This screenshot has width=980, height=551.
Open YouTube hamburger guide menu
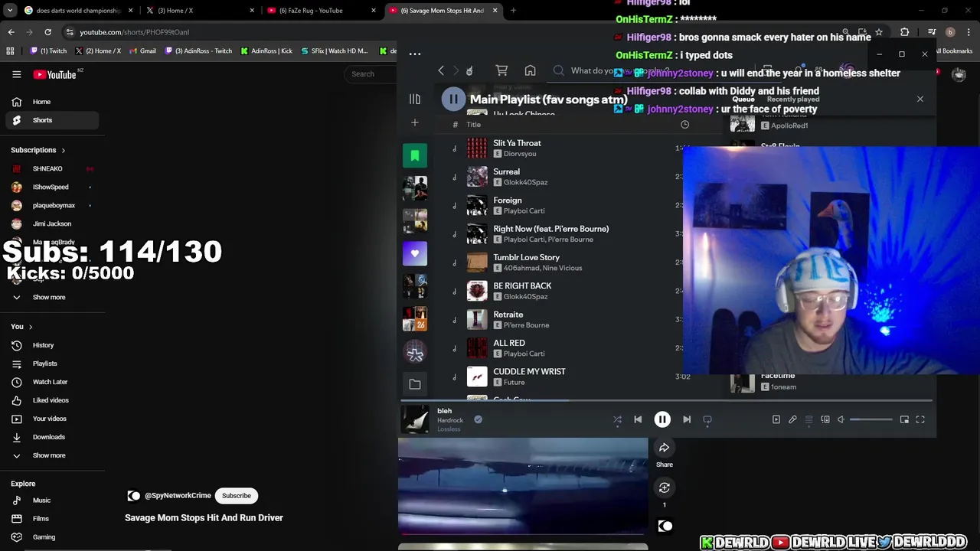16,74
